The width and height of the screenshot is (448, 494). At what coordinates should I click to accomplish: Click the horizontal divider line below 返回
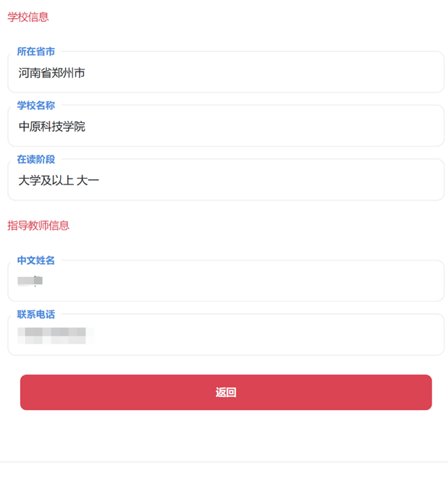[224, 461]
